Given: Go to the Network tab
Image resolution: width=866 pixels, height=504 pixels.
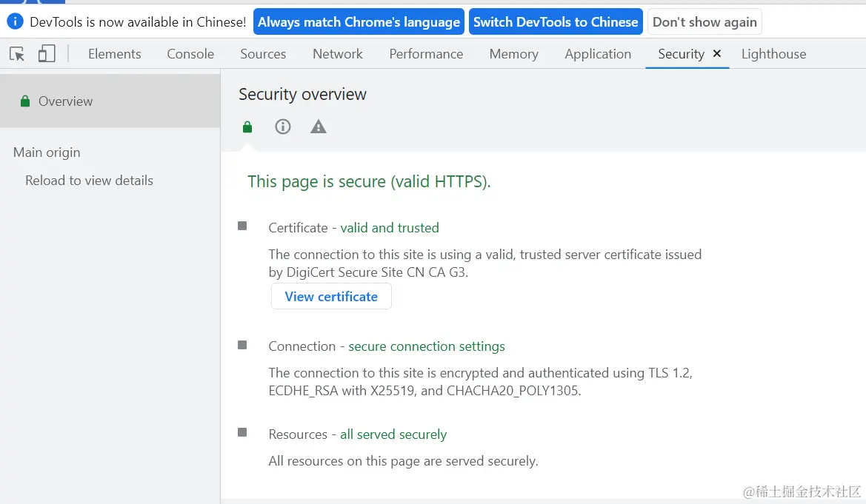Looking at the screenshot, I should click(x=338, y=54).
